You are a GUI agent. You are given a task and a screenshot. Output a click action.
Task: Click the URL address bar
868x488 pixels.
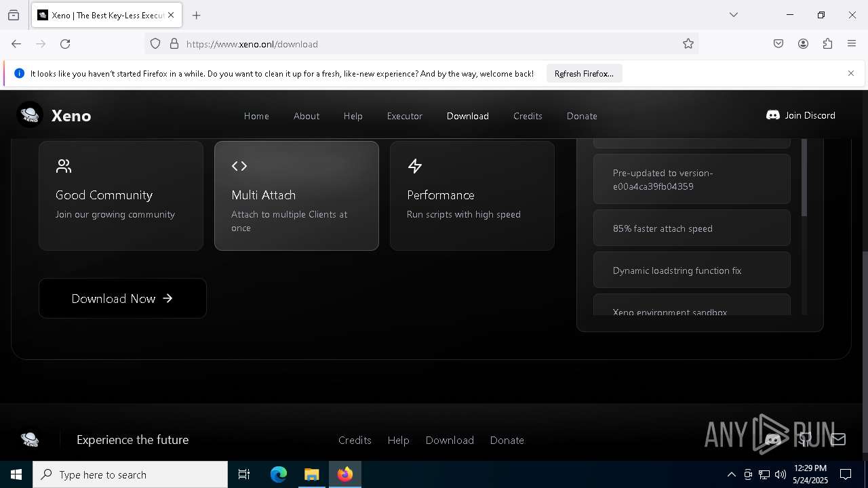coord(420,44)
